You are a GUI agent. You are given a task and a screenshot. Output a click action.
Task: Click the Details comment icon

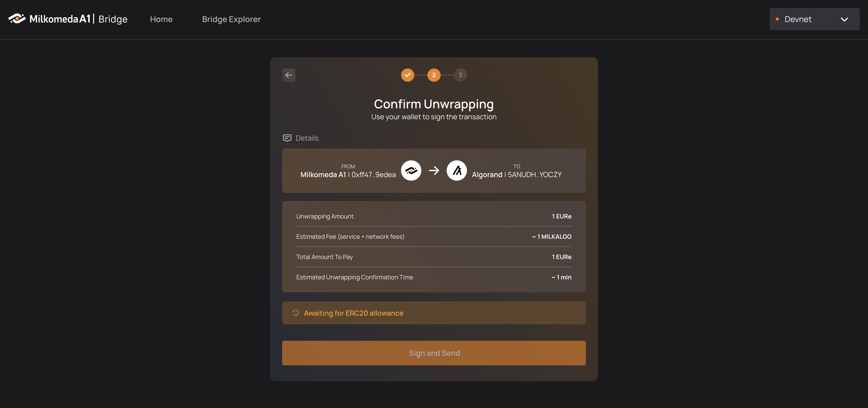[x=287, y=138]
